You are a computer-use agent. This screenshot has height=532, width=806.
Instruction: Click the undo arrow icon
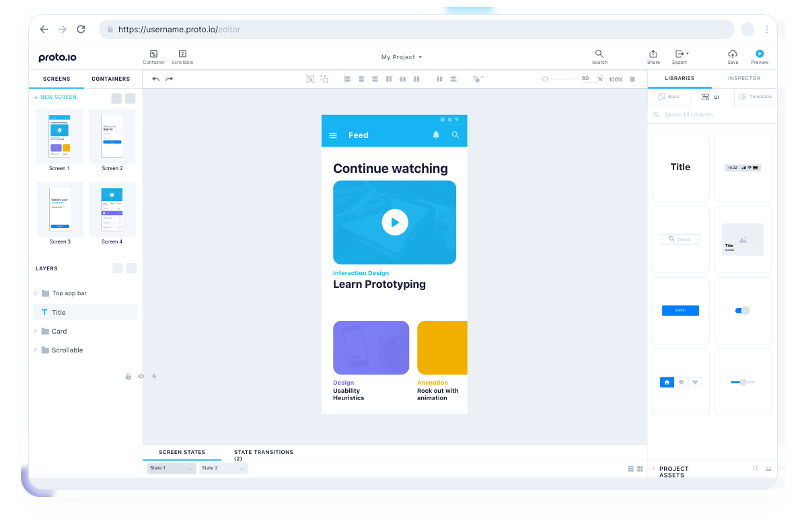pyautogui.click(x=156, y=79)
